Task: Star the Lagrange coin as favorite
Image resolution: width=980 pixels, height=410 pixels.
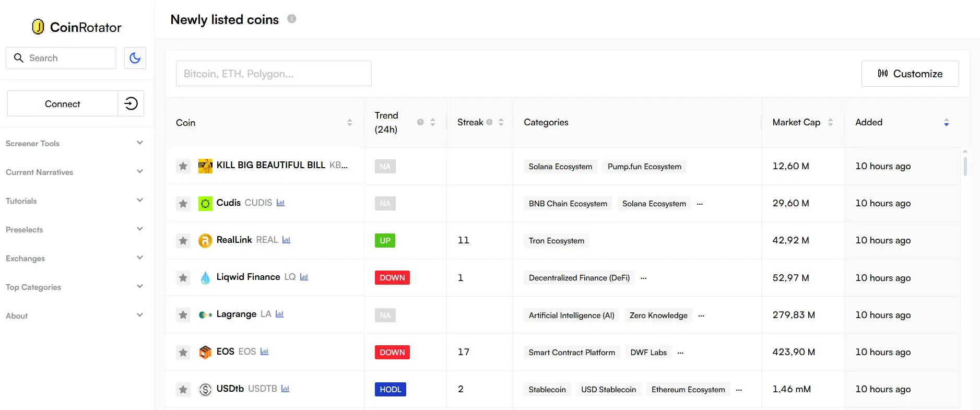Action: coord(183,315)
